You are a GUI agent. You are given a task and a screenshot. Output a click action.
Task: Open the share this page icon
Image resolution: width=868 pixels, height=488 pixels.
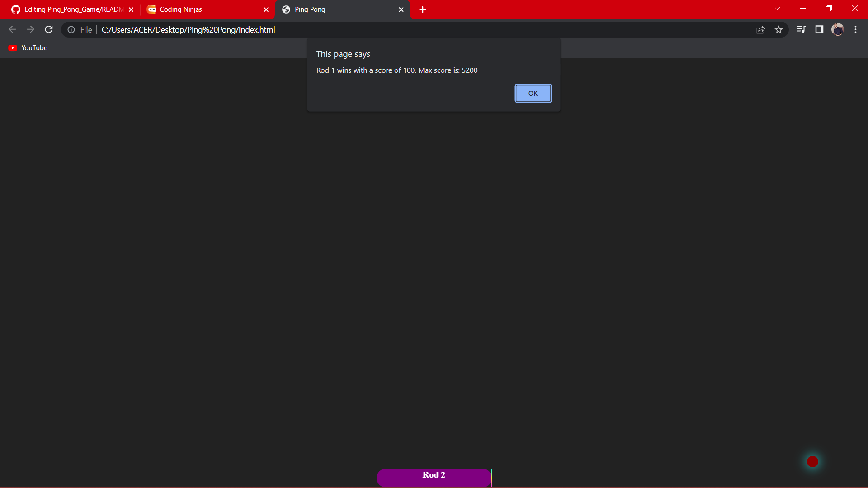coord(761,29)
